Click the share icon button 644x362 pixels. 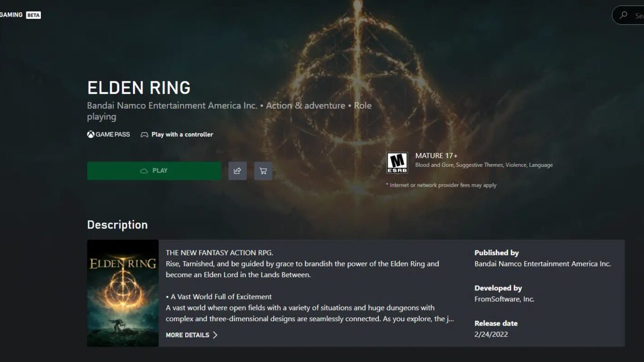point(237,171)
